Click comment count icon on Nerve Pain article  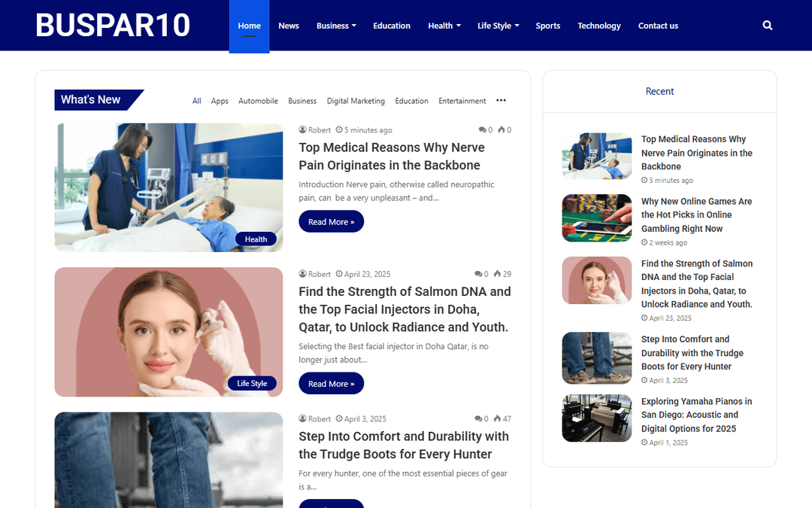click(482, 130)
